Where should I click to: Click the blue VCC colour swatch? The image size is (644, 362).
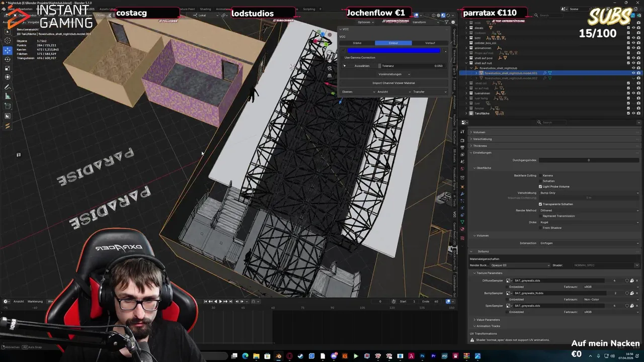[x=393, y=50]
